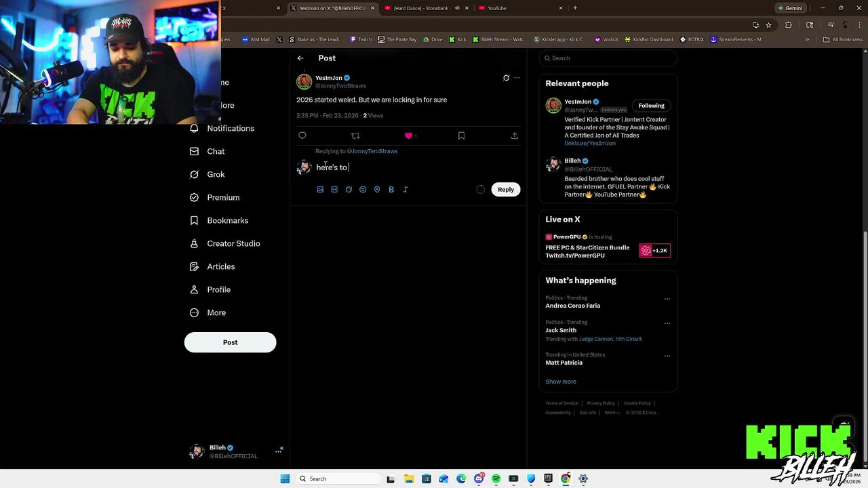Image resolution: width=868 pixels, height=488 pixels.
Task: Open Bookmarks in the sidebar
Action: click(x=219, y=220)
